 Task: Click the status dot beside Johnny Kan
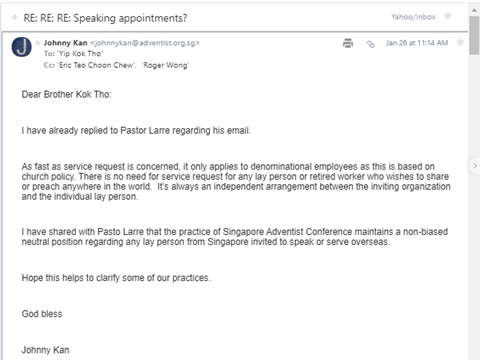(x=38, y=43)
